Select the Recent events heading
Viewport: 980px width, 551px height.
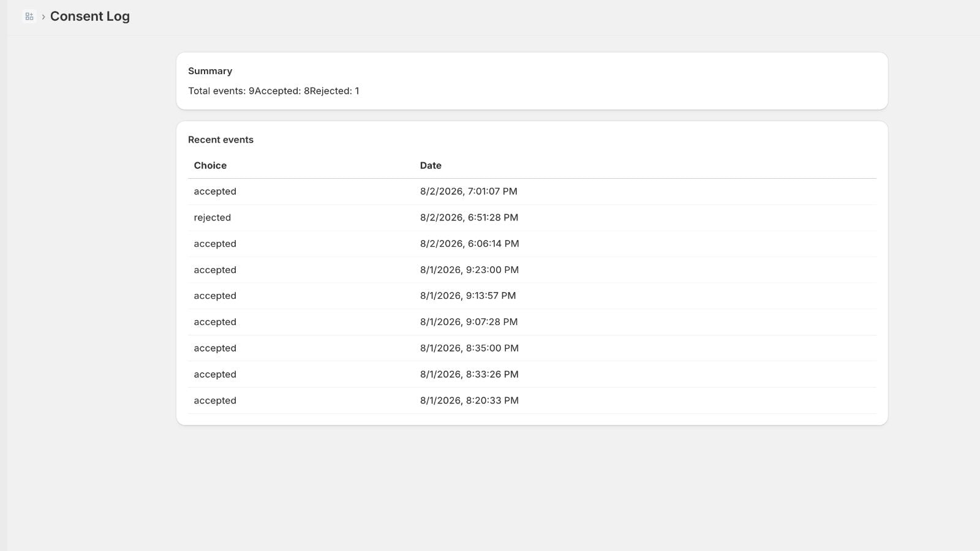click(x=221, y=140)
